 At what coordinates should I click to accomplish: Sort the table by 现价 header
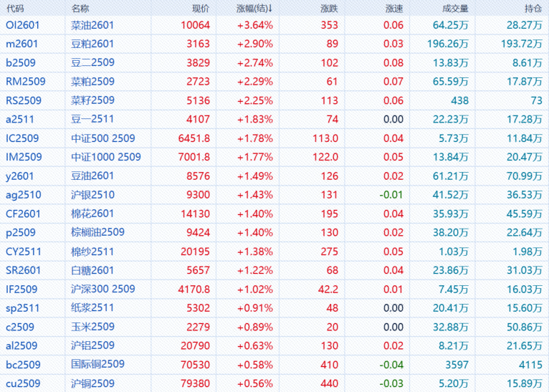[x=201, y=9]
